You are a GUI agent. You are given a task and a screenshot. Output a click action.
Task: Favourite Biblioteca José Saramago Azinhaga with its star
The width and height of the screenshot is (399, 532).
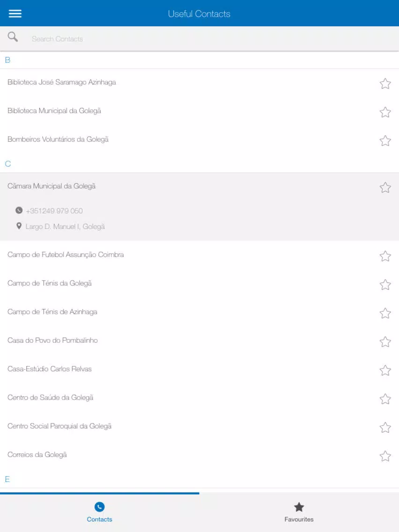click(x=385, y=83)
